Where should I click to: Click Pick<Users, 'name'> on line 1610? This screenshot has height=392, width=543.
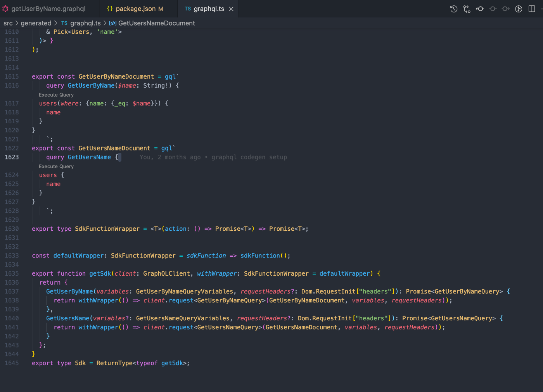[x=88, y=32]
